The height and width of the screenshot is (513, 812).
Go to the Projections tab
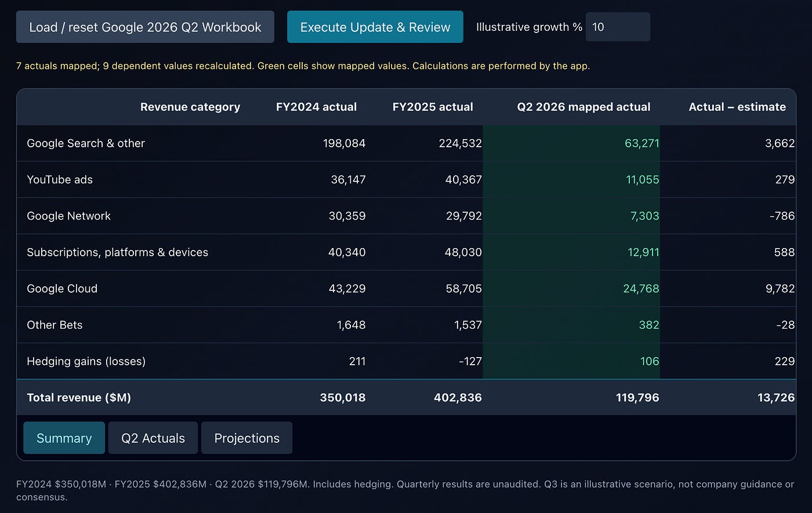(246, 438)
